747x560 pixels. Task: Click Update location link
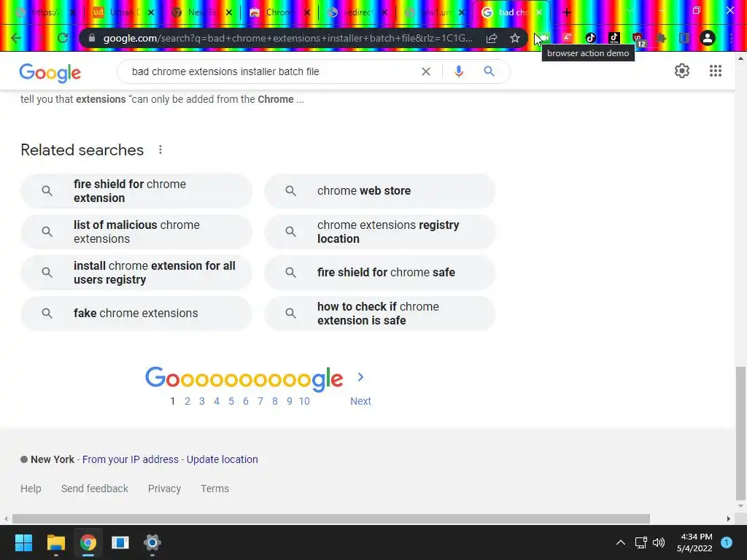coord(222,459)
